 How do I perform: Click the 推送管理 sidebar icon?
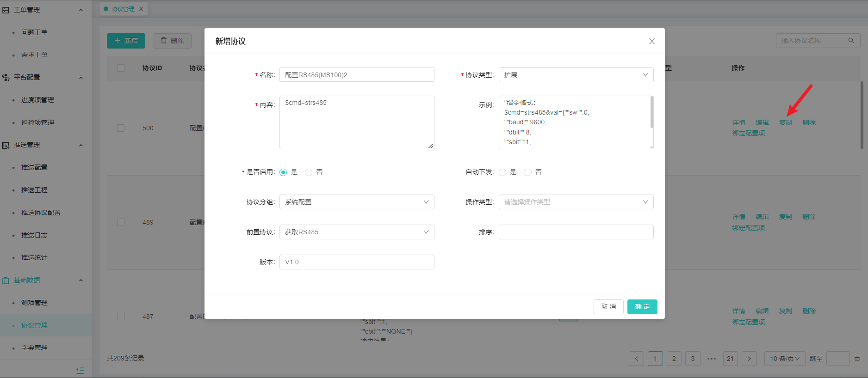click(x=6, y=145)
